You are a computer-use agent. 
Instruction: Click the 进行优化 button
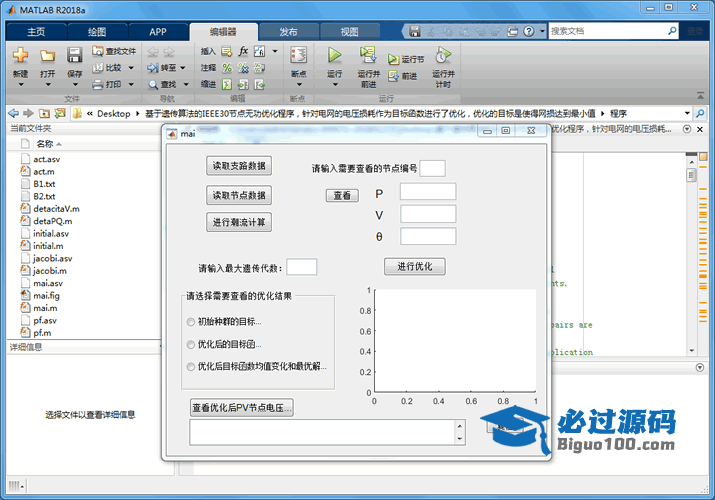[414, 267]
